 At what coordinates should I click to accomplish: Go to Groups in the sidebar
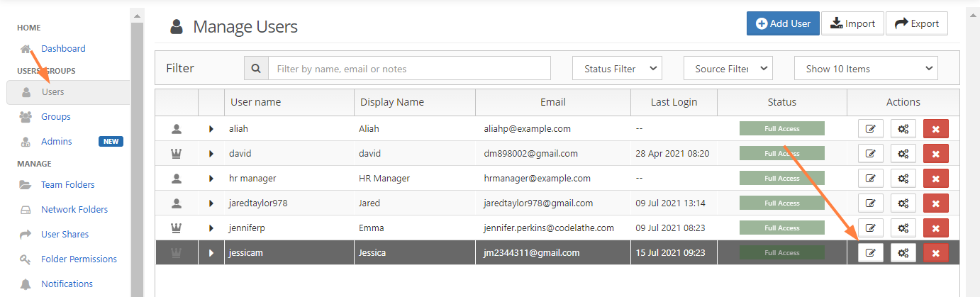point(56,117)
